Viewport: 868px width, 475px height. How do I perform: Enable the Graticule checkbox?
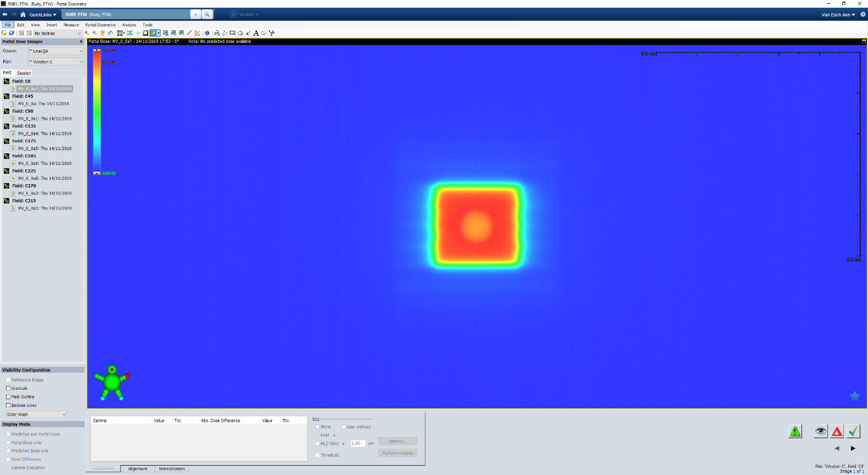(x=8, y=388)
